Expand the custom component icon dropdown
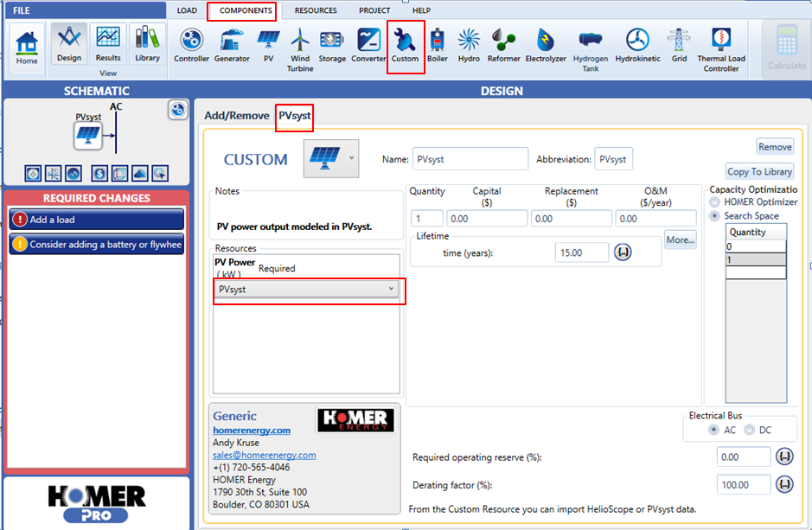Screen dimensions: 812x530 tap(351, 158)
